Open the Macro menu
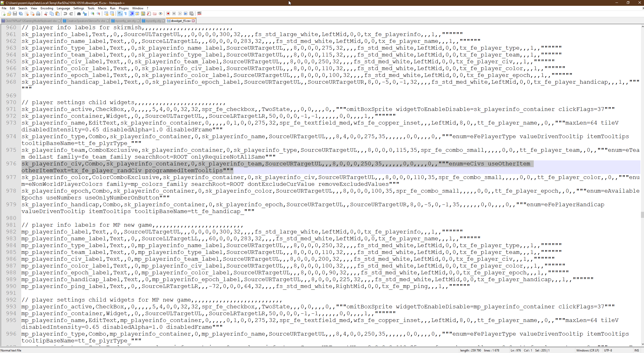The height and width of the screenshot is (353, 644). (x=102, y=8)
